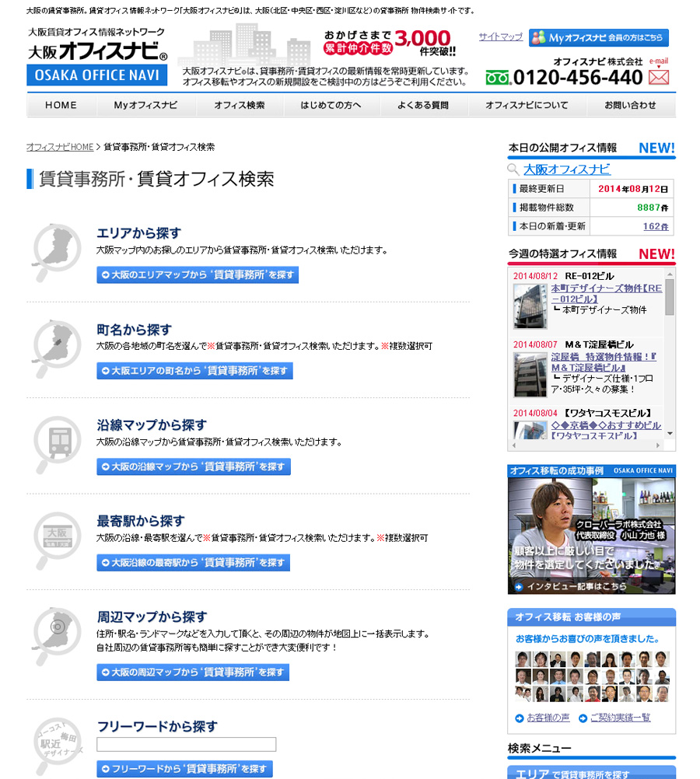Click the 大阪オフィスナビ sidebar link
700x779 pixels.
coord(567,169)
